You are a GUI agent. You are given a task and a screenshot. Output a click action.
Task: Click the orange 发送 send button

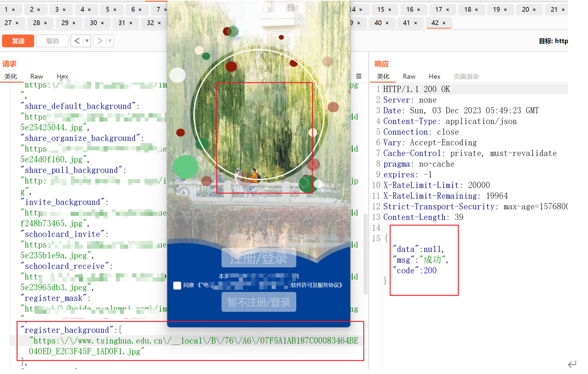pos(18,41)
